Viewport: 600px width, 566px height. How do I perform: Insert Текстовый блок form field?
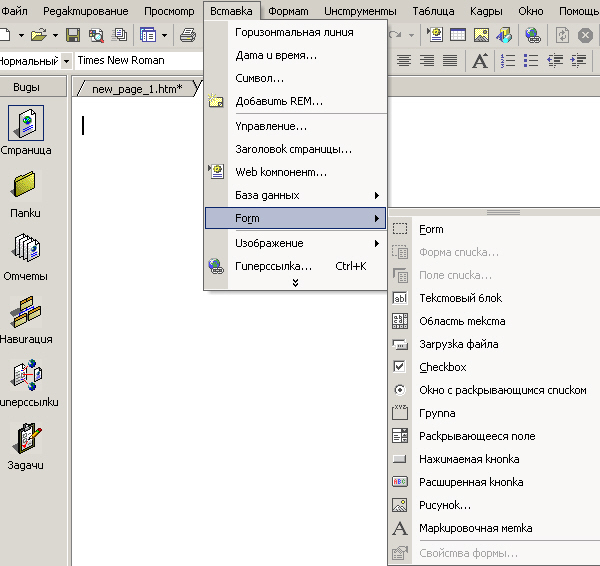tap(460, 298)
